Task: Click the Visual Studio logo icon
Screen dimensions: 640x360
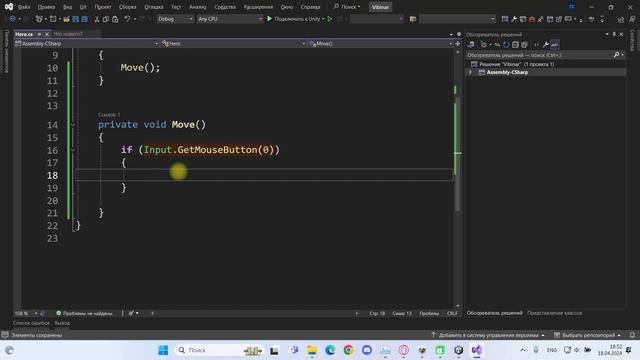Action: (x=9, y=7)
